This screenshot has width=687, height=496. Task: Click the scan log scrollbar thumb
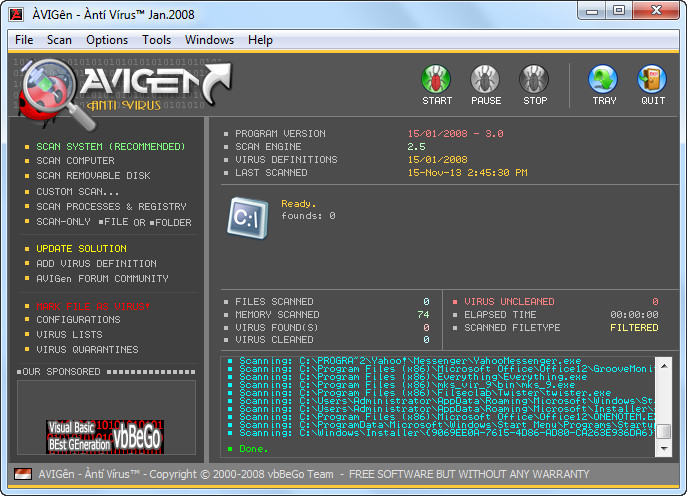point(664,431)
